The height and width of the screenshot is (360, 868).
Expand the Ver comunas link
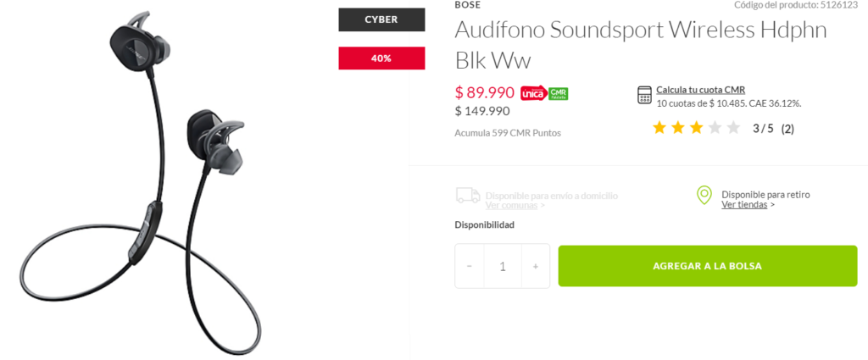coord(512,206)
